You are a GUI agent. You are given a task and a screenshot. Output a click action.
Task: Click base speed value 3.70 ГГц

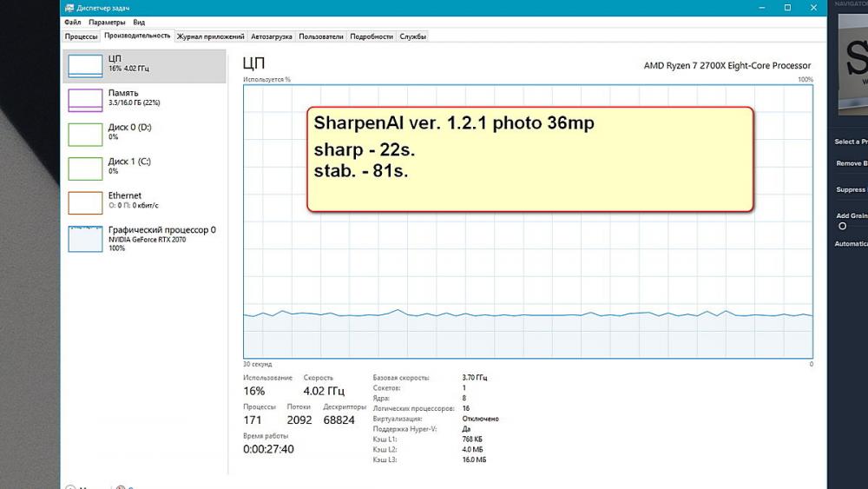pyautogui.click(x=475, y=378)
